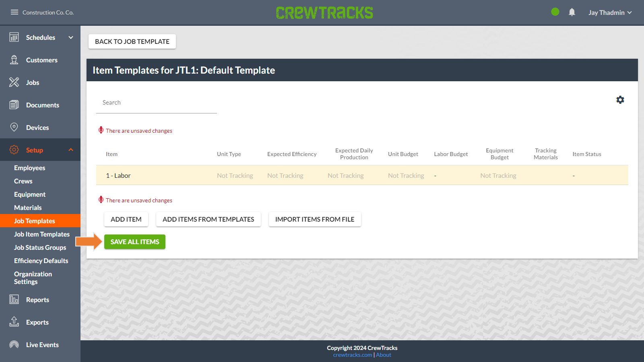Click the Reports chart icon

(14, 299)
